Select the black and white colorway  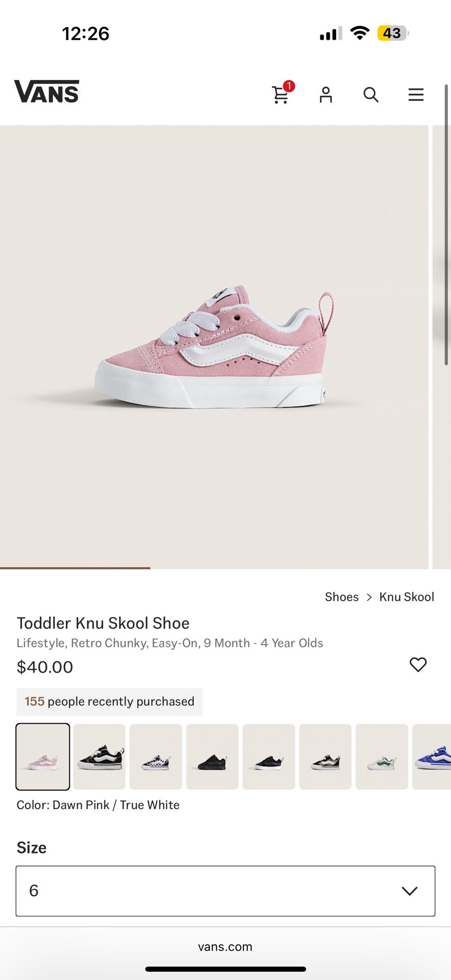pyautogui.click(x=99, y=756)
